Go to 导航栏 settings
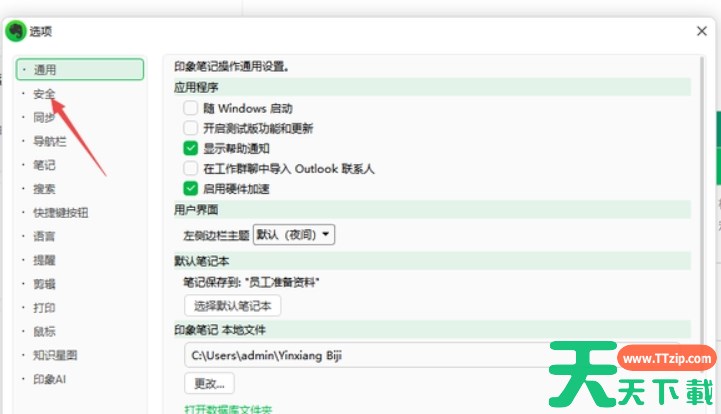721x414 pixels. pos(50,141)
